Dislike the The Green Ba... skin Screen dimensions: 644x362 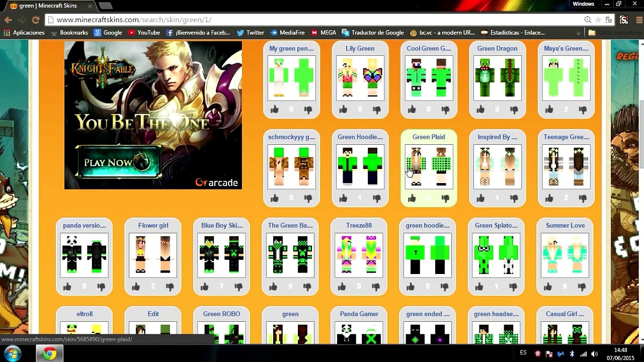pyautogui.click(x=307, y=287)
